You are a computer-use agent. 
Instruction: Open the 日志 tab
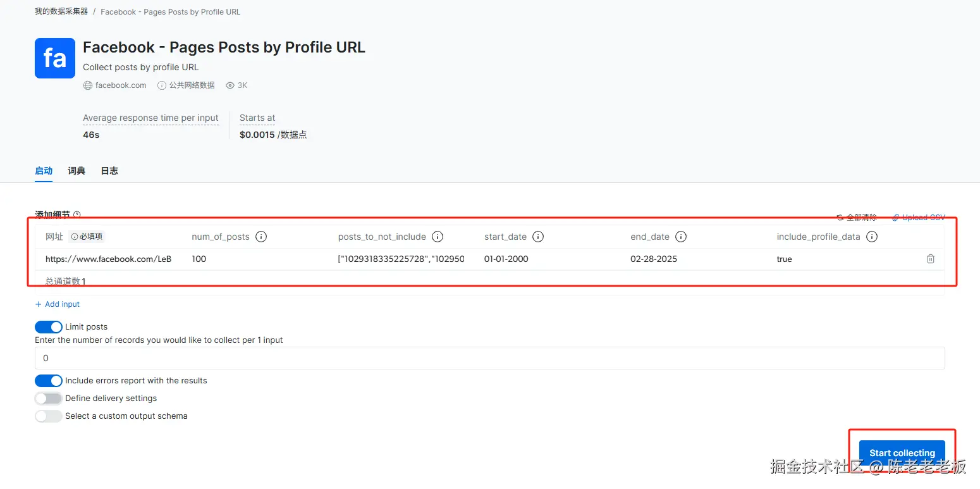pyautogui.click(x=109, y=171)
